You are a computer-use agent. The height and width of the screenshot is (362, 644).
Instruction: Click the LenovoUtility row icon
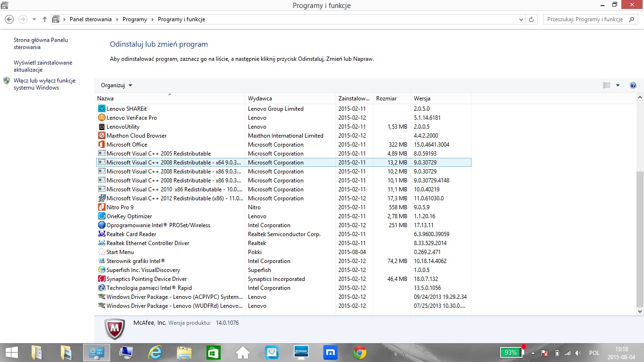pyautogui.click(x=102, y=127)
